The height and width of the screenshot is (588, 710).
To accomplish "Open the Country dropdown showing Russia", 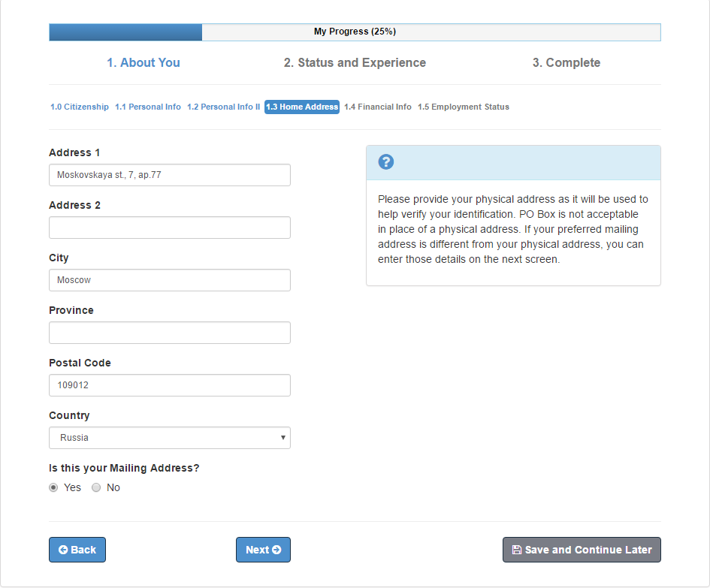I will pos(170,438).
